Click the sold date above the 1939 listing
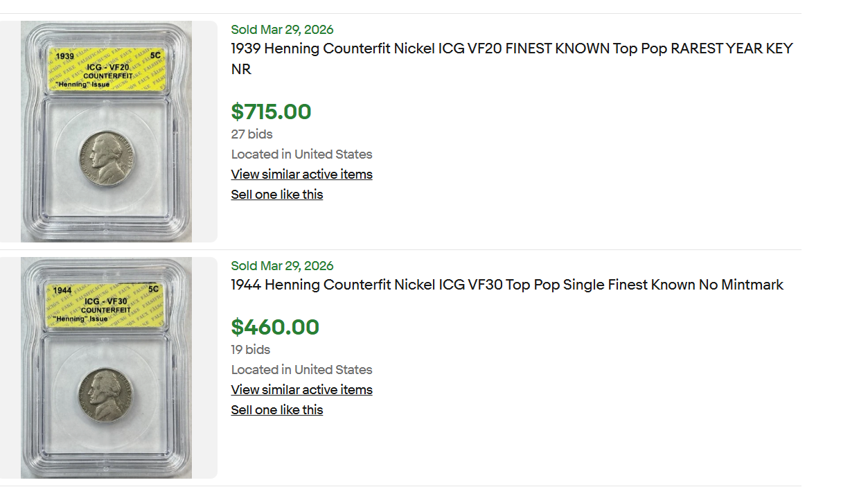 click(x=282, y=30)
